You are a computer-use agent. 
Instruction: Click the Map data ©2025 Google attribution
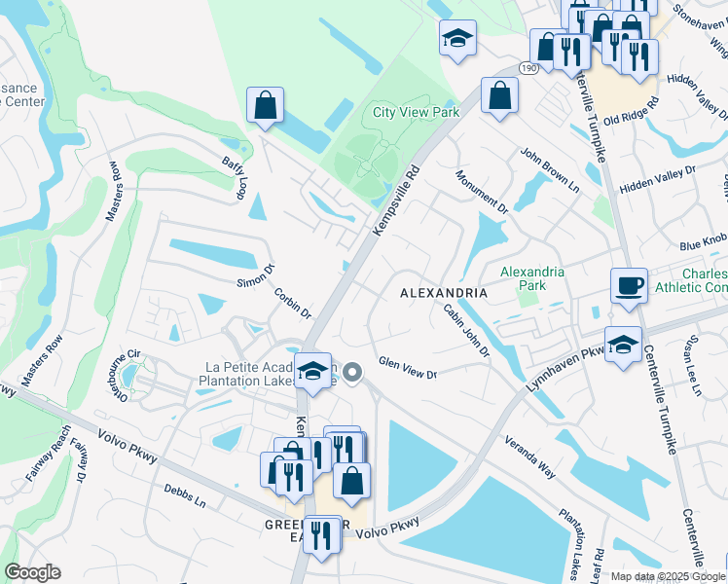point(669,576)
